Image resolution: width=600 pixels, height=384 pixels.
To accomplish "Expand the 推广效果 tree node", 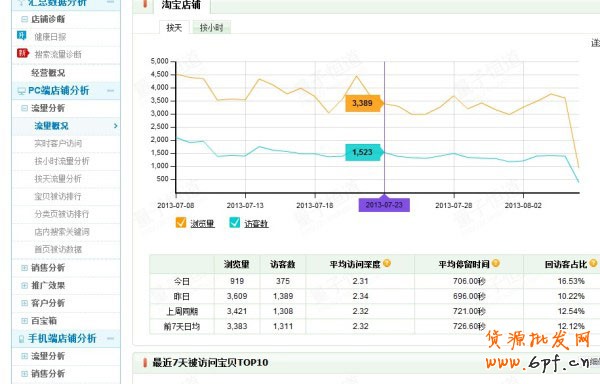I will (x=24, y=285).
